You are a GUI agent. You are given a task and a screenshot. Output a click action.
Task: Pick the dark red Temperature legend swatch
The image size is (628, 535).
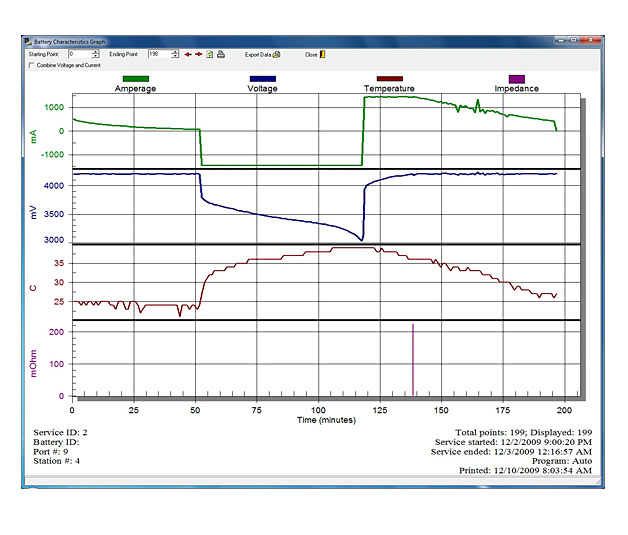[x=389, y=78]
